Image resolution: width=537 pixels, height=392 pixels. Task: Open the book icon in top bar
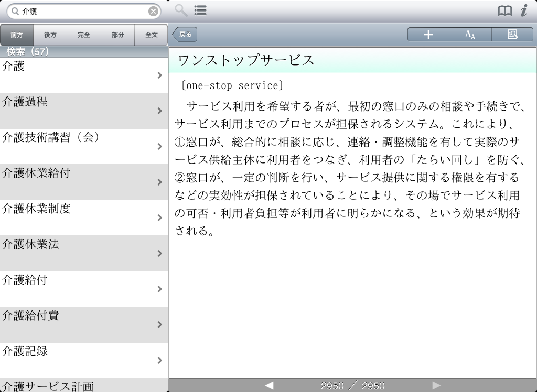(504, 11)
